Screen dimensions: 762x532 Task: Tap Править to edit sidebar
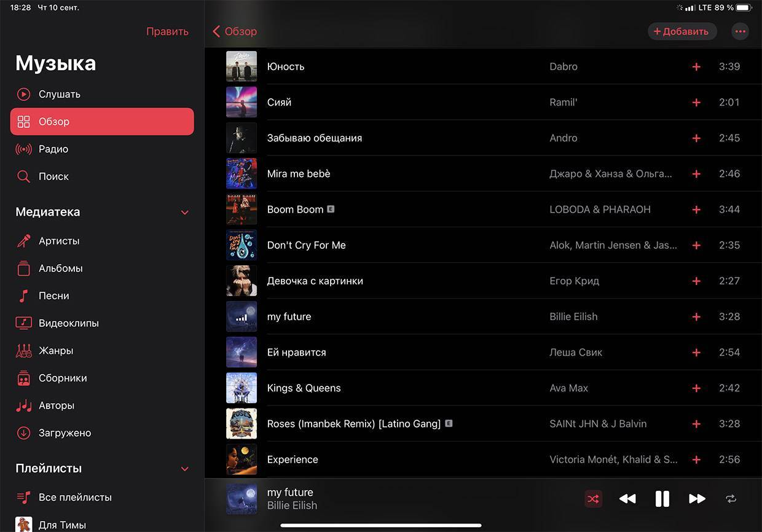[167, 31]
